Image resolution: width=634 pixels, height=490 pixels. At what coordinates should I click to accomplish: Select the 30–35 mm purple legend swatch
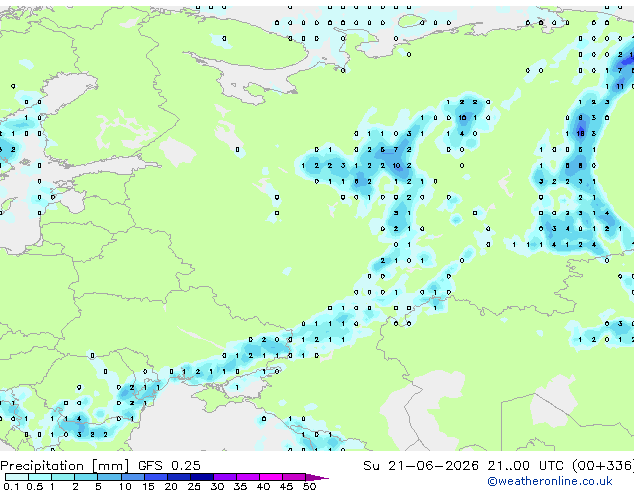(x=224, y=477)
